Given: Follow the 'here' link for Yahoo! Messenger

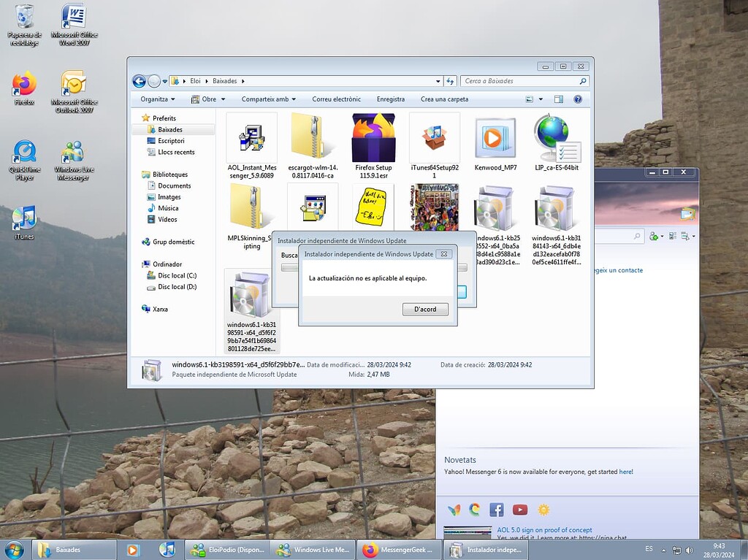Looking at the screenshot, I should (625, 472).
